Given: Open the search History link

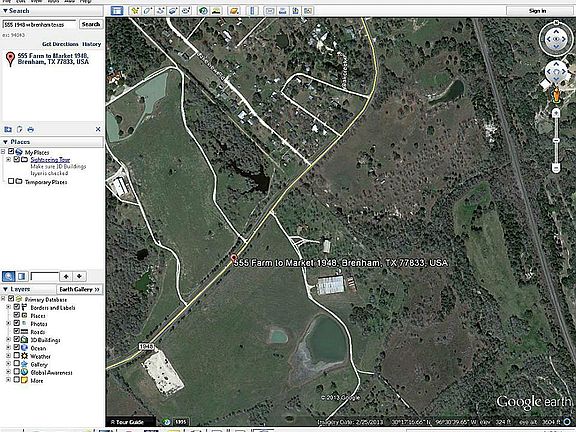Looking at the screenshot, I should 91,44.
